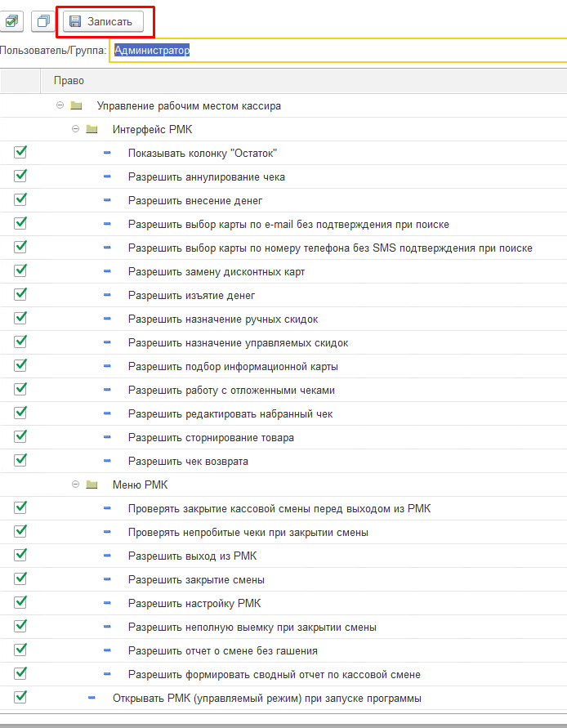
Task: Collapse the 'Меню РМК' group
Action: pos(75,485)
